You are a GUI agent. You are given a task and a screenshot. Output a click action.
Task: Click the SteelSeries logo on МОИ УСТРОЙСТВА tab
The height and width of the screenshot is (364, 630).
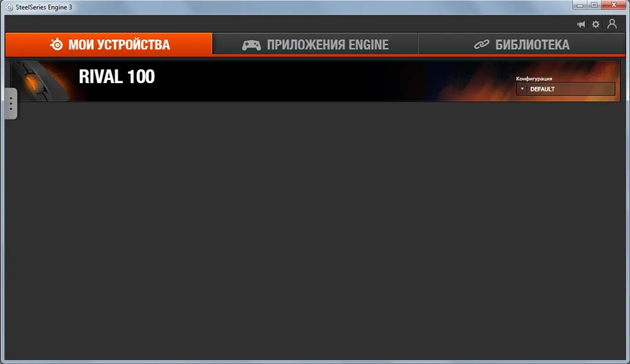point(57,44)
